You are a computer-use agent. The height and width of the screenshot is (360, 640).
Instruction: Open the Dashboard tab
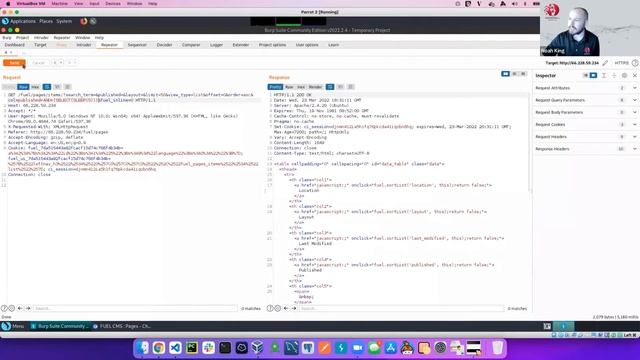pos(15,45)
